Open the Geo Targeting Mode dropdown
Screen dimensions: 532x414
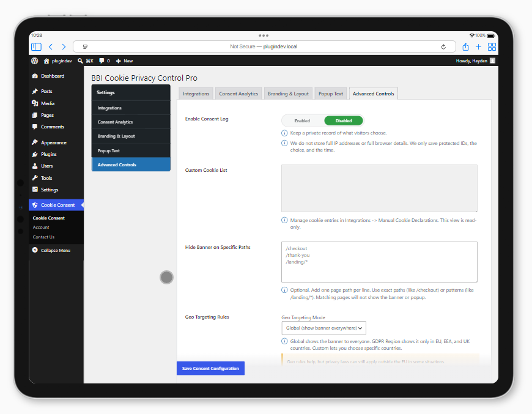[x=323, y=328]
